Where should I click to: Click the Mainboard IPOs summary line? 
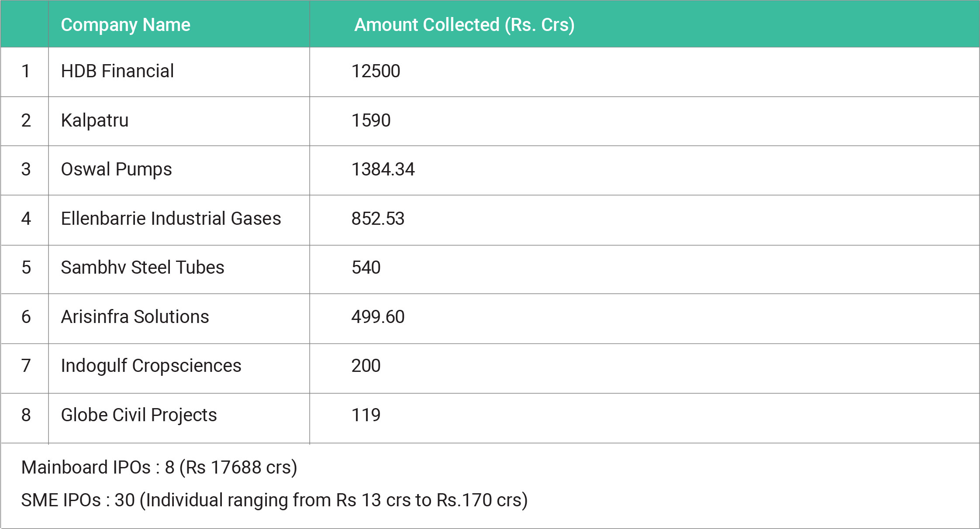(x=159, y=467)
